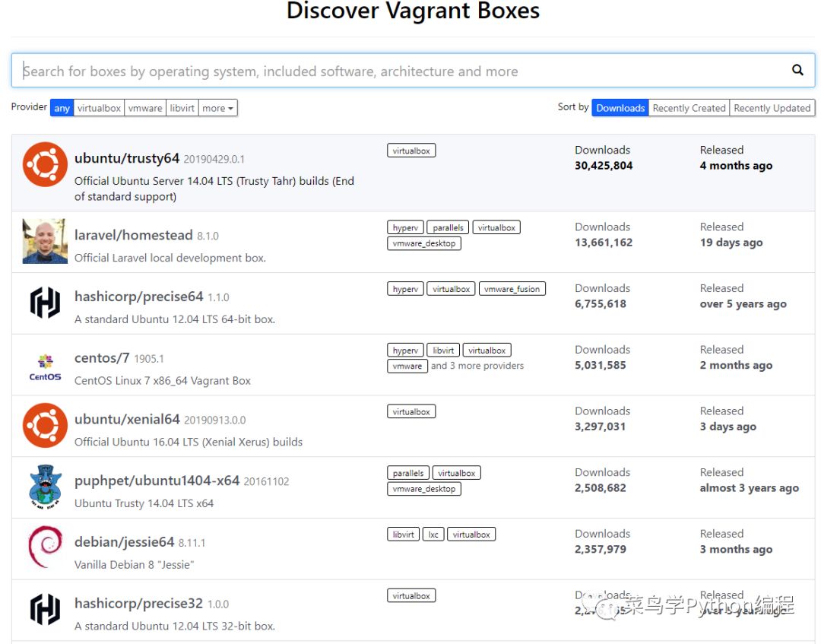
Task: Open the puphpet/ubuntu1404-x64 box
Action: [157, 481]
